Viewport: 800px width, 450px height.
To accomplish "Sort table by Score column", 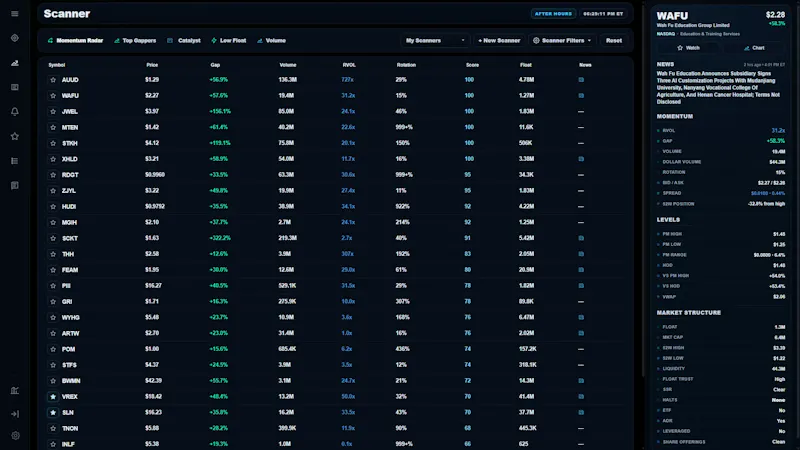I will coord(472,65).
